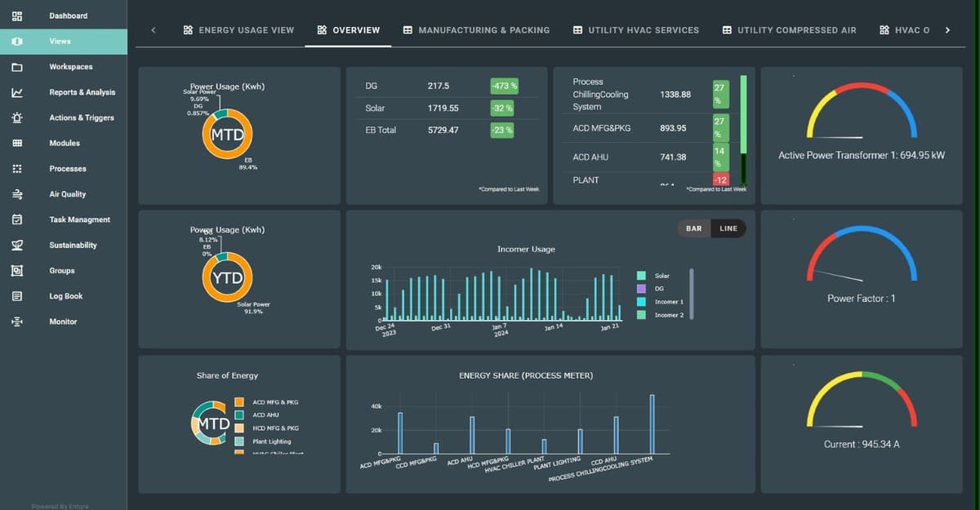Click the Workspaces folder icon

(x=19, y=66)
